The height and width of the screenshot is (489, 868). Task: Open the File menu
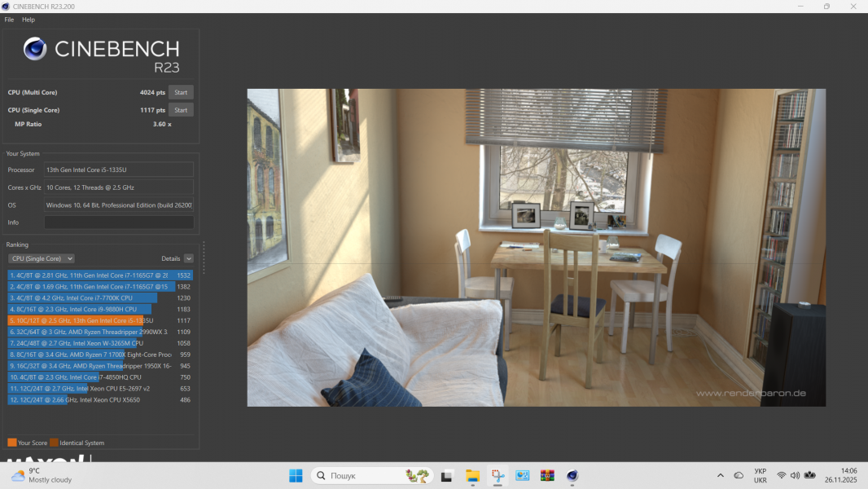9,20
